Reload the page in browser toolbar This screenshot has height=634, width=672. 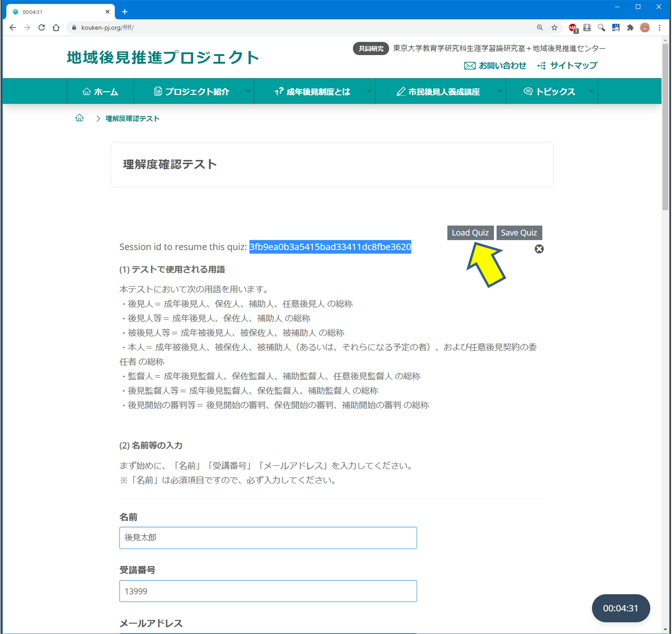(42, 28)
